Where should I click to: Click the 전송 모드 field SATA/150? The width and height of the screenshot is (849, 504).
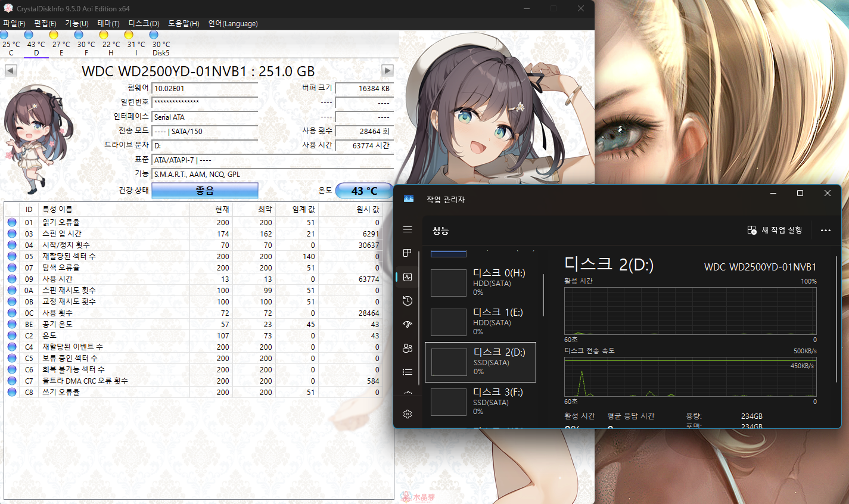pyautogui.click(x=205, y=131)
